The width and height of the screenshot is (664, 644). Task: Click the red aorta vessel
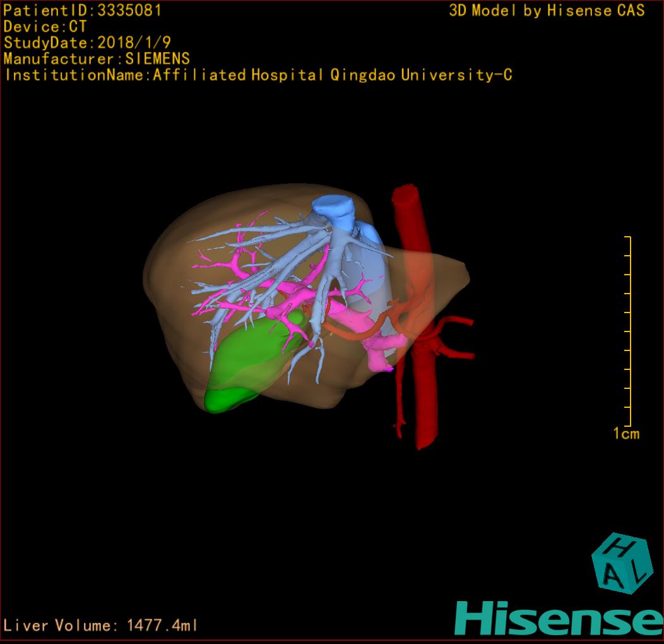click(x=417, y=318)
